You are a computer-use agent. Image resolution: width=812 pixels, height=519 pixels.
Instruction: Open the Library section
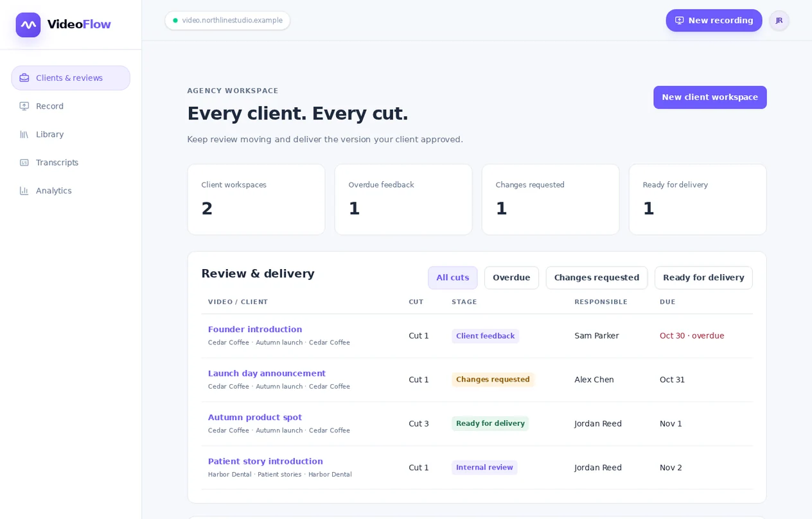coord(71,134)
